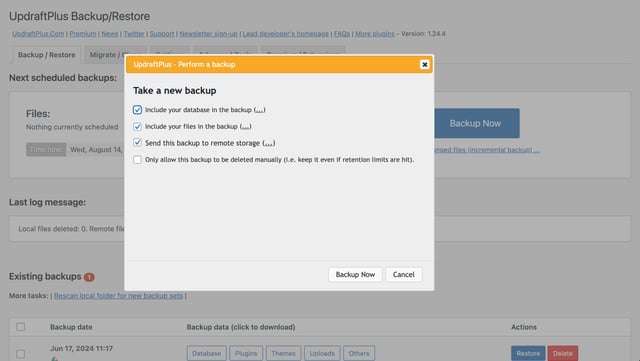640x361 pixels.
Task: Cancel the new backup dialog
Action: click(x=404, y=274)
